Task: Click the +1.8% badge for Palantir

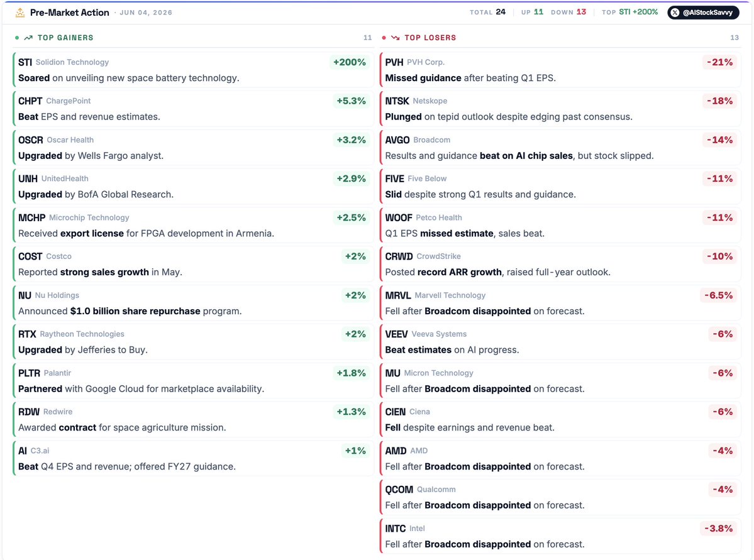Action: tap(351, 373)
